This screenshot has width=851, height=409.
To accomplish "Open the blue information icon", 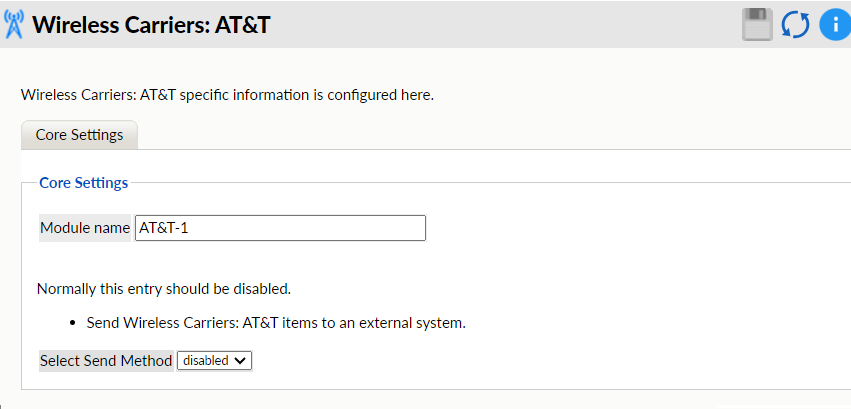I will [x=834, y=25].
